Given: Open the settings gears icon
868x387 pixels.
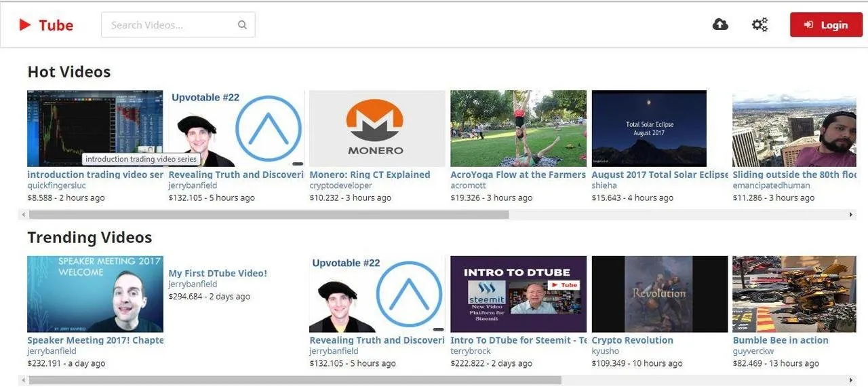Looking at the screenshot, I should [x=759, y=24].
